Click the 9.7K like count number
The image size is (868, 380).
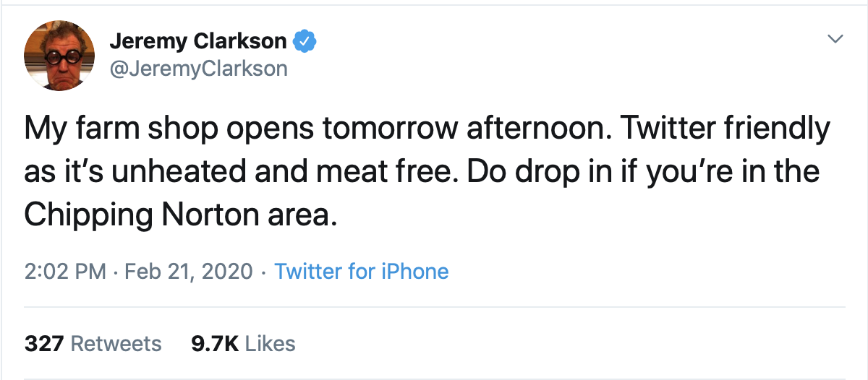(215, 343)
